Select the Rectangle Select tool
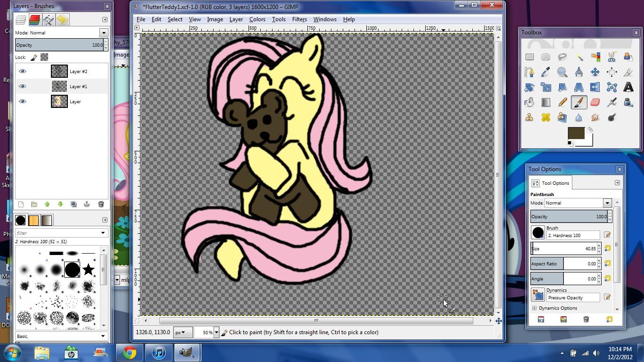 (x=529, y=57)
